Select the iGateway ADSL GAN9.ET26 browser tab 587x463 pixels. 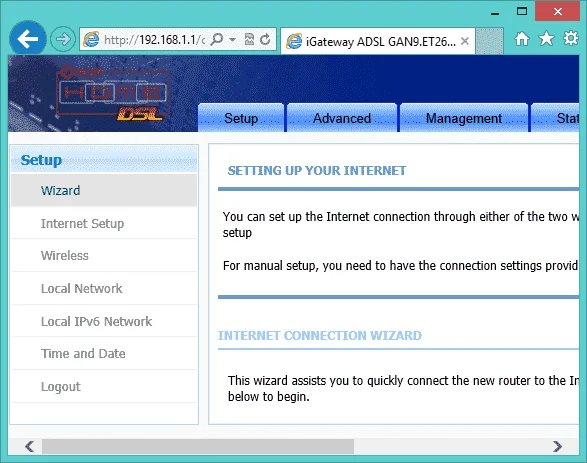[377, 41]
